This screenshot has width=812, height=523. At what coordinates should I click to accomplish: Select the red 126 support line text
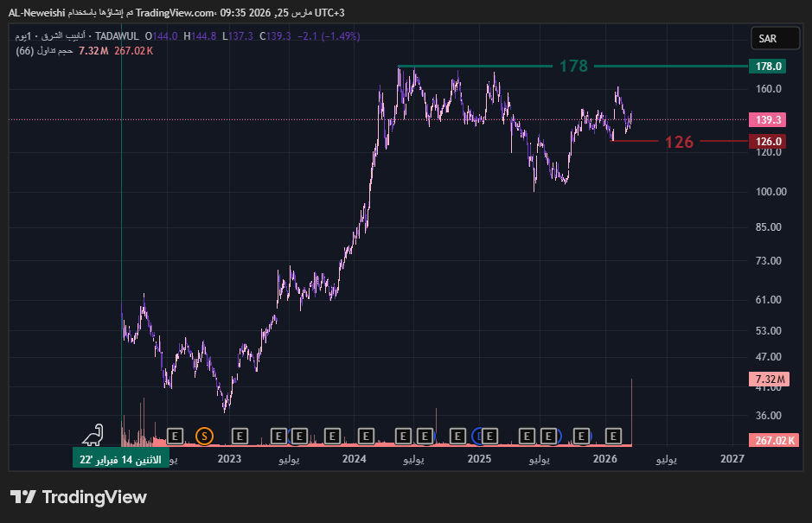[x=679, y=142]
